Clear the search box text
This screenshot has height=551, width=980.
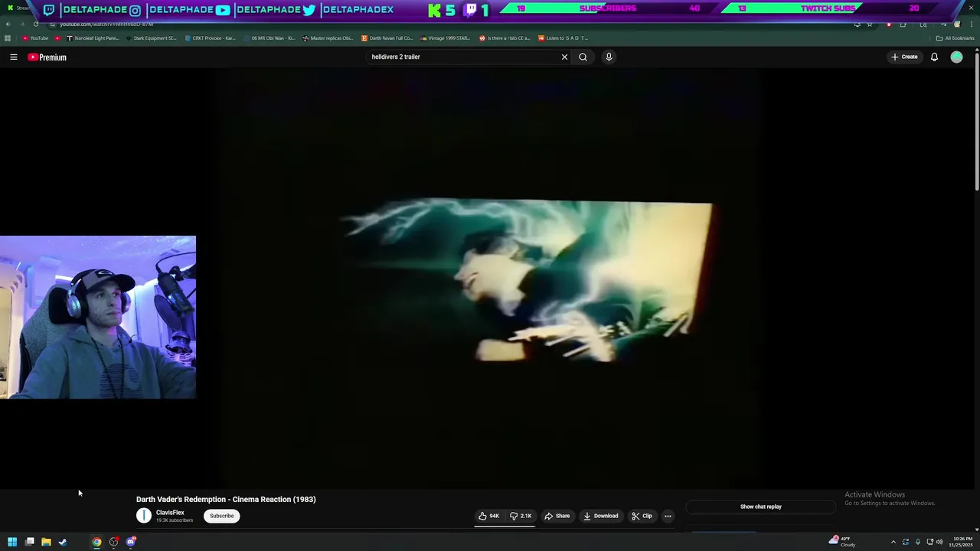pos(564,57)
